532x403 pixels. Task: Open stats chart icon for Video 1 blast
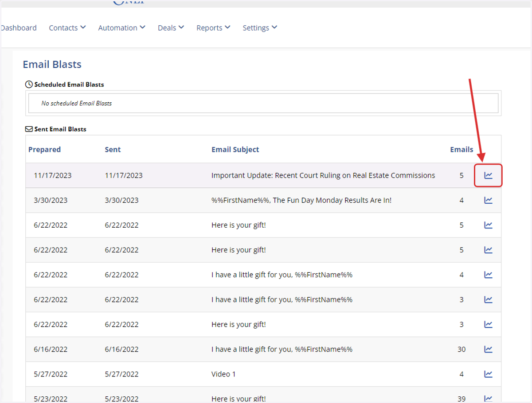488,374
